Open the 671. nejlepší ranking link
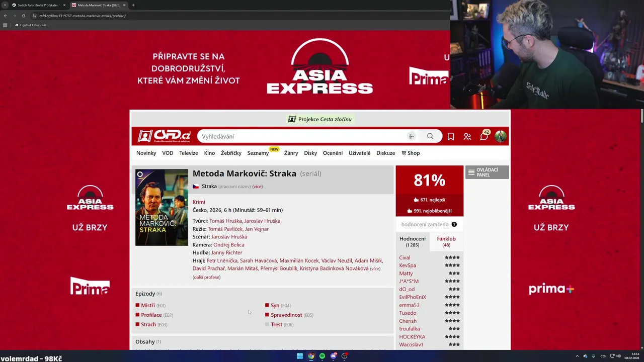This screenshot has height=362, width=644. 429,200
